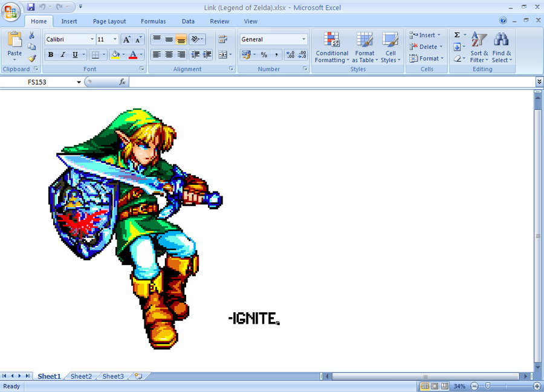Open the Font name dropdown

point(92,39)
